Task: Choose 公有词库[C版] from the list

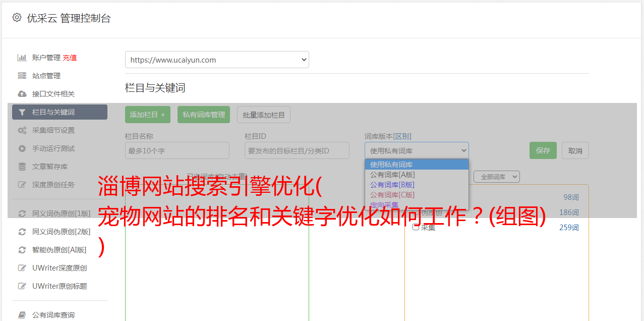Action: tap(417, 195)
